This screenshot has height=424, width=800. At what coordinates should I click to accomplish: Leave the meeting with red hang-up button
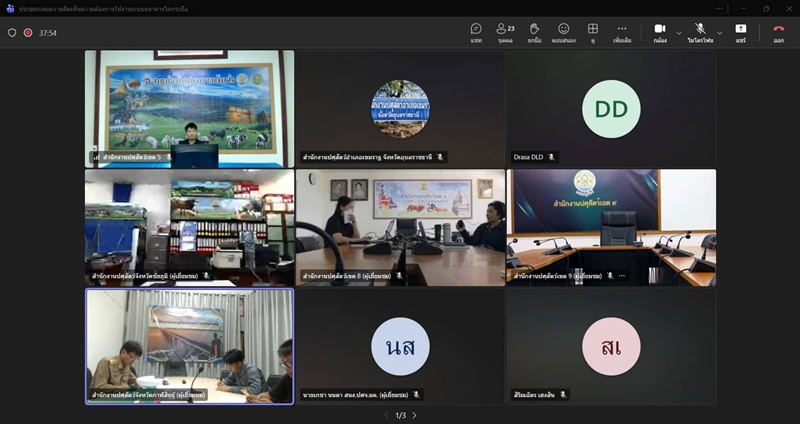778,32
